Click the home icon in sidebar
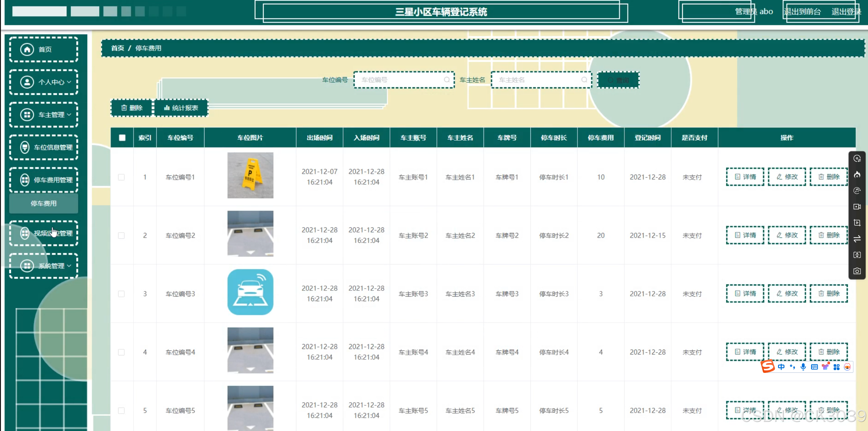Viewport: 868px width, 431px height. coord(27,50)
